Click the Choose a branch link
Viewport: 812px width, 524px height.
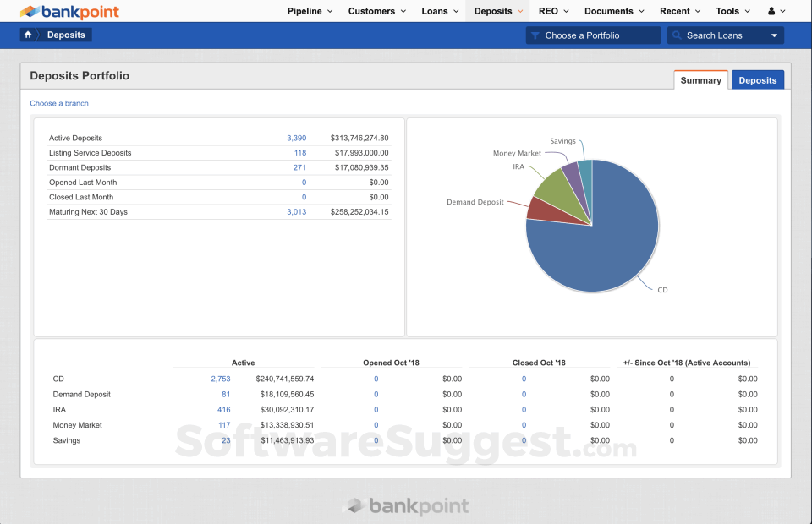coord(59,103)
